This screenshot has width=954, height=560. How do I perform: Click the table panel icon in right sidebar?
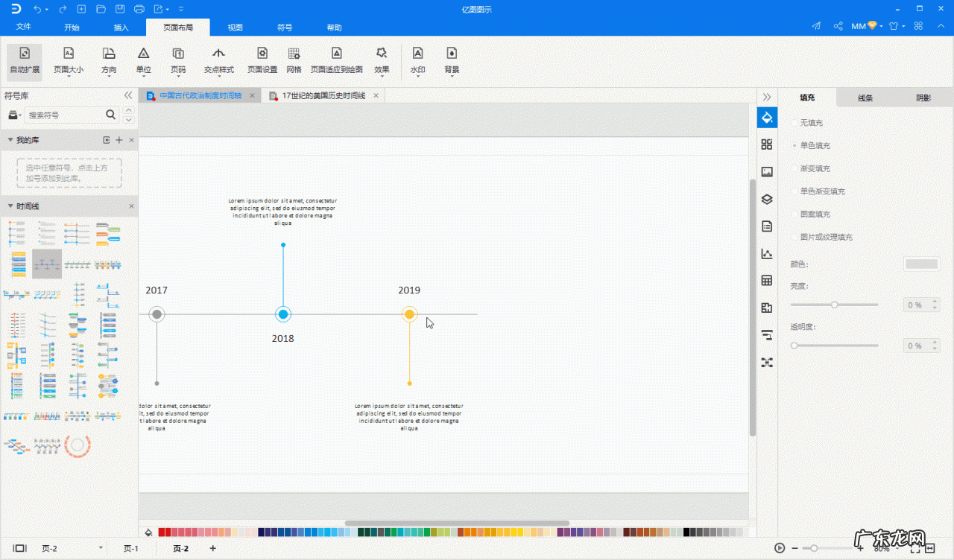766,281
